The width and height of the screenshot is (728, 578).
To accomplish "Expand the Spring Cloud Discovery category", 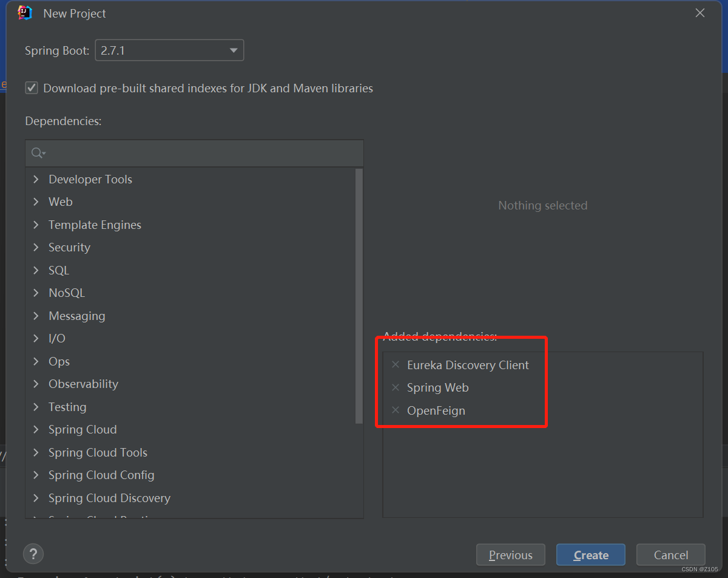I will [36, 498].
